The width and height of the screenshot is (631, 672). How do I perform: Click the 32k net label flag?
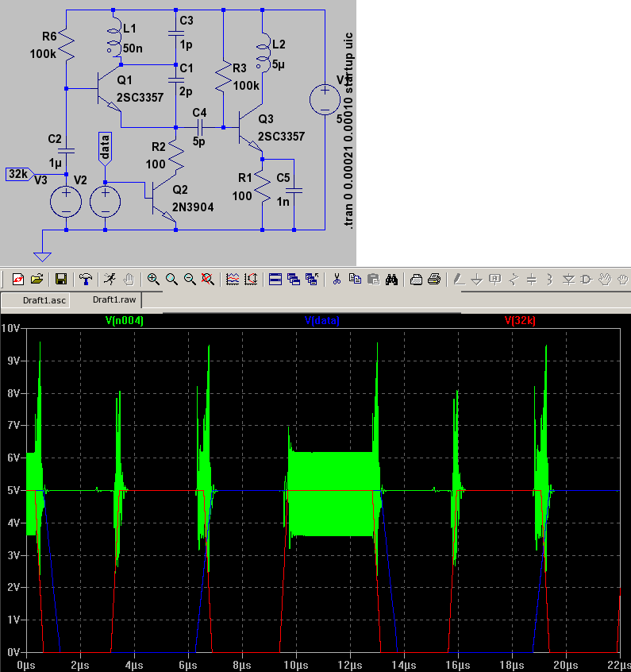[20, 174]
